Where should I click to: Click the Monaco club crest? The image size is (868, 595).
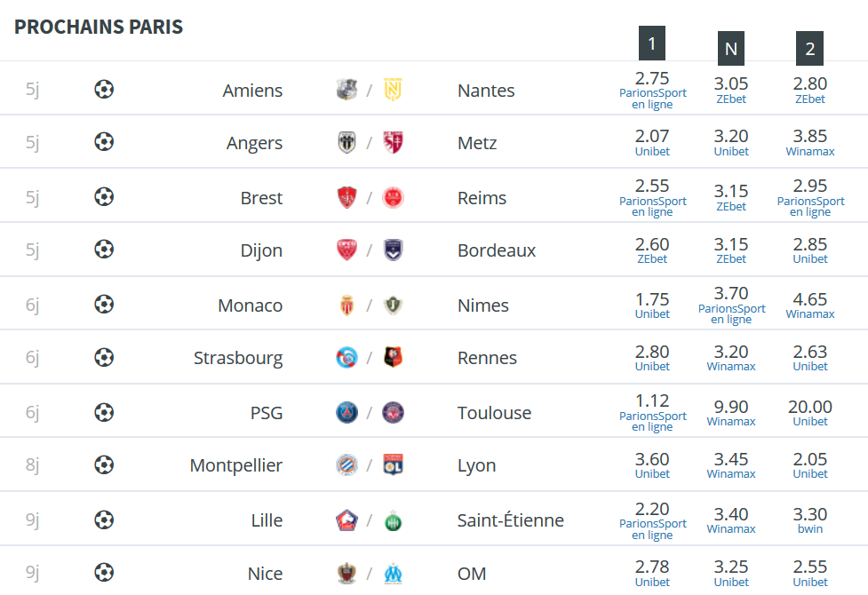pyautogui.click(x=347, y=305)
